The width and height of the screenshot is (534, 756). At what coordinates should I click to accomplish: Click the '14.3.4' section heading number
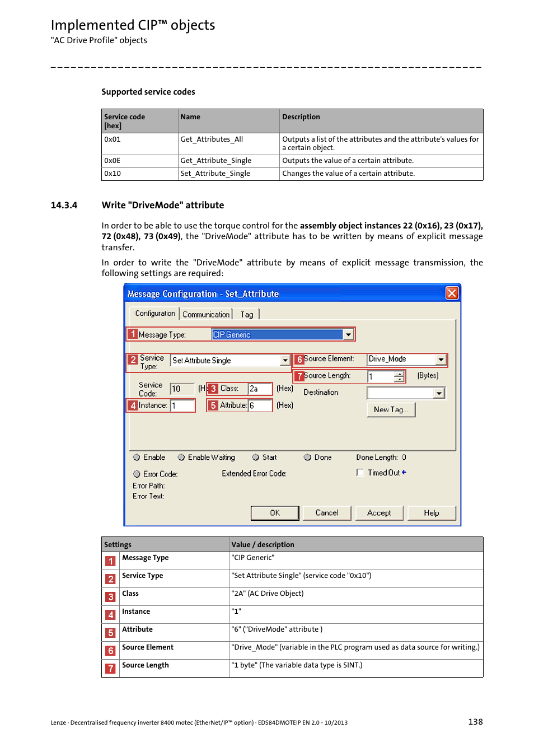click(64, 205)
